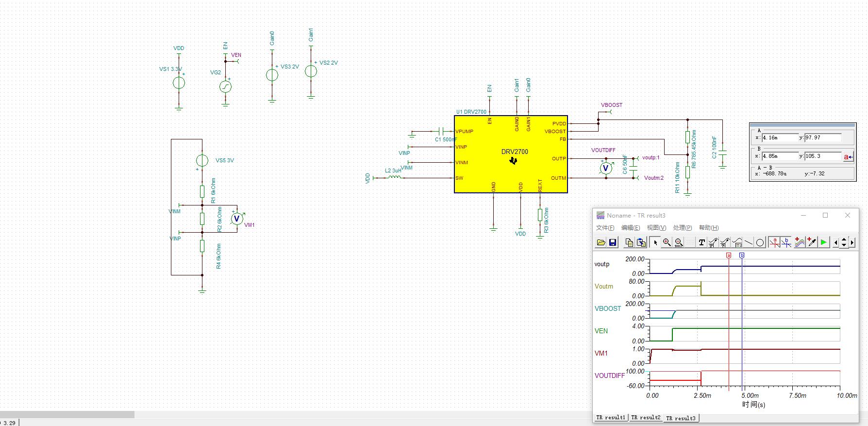This screenshot has height=426, width=868.
Task: Click the VOUTDIFF curve label in plot
Action: point(610,375)
